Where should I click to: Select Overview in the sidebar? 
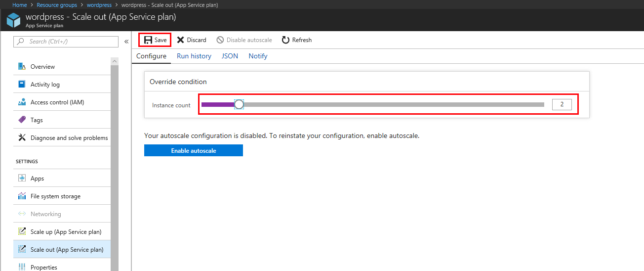point(62,66)
